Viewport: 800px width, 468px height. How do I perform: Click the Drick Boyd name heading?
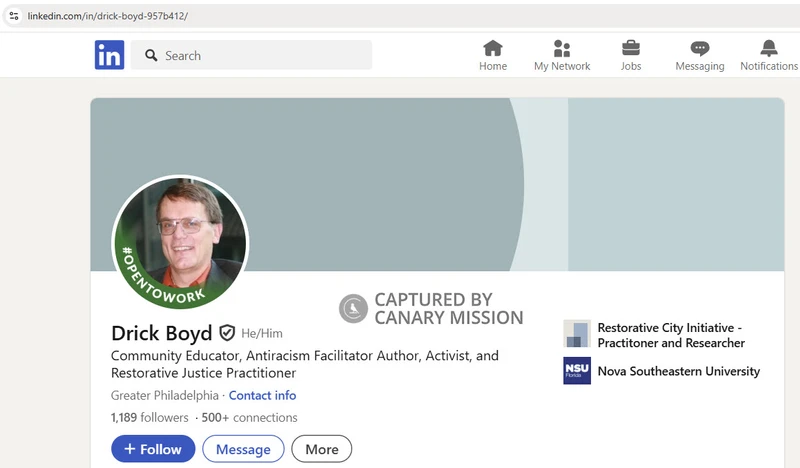point(161,333)
